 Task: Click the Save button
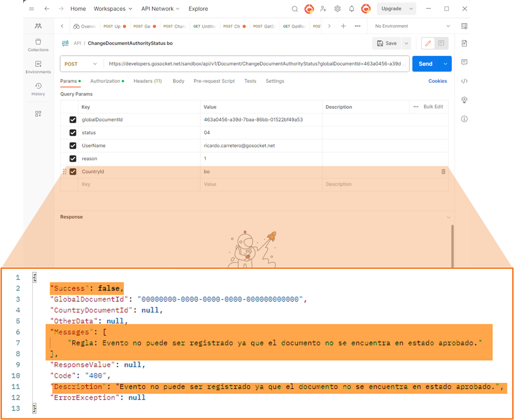[x=387, y=43]
